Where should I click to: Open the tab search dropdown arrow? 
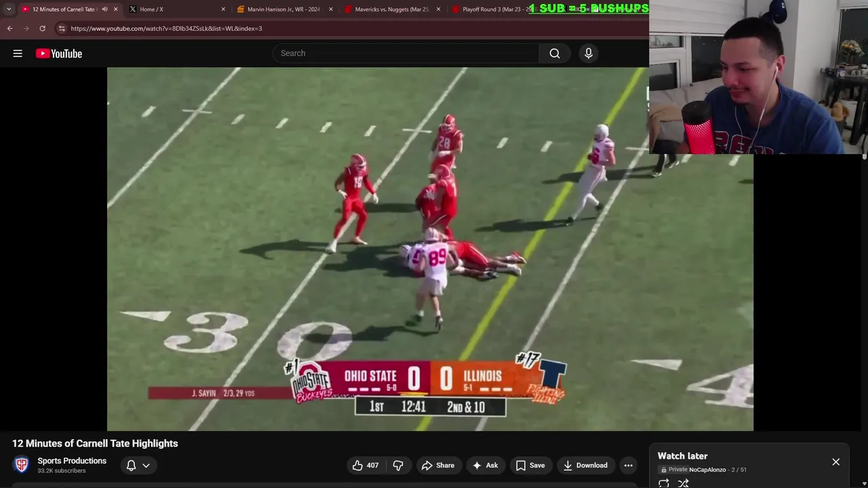pyautogui.click(x=8, y=9)
